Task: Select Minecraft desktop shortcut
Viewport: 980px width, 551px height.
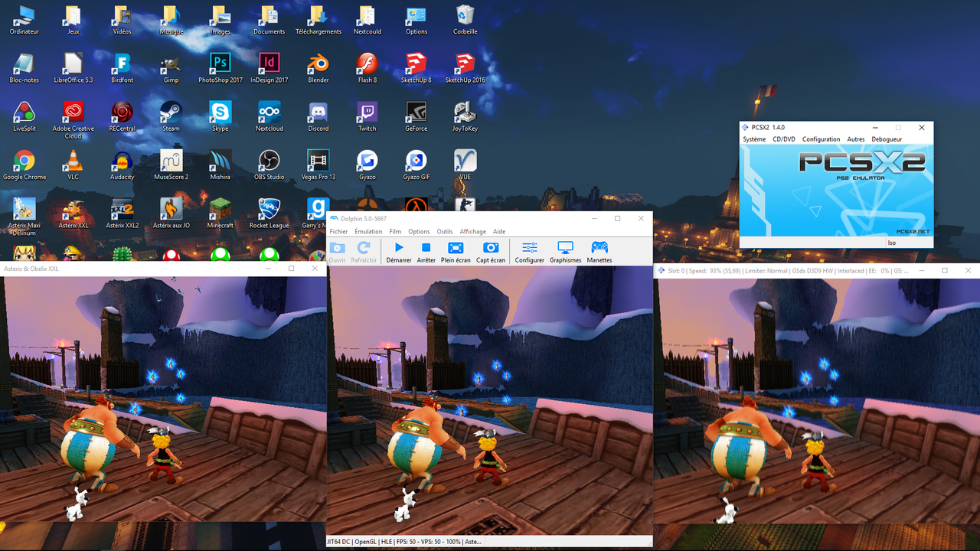Action: 220,214
